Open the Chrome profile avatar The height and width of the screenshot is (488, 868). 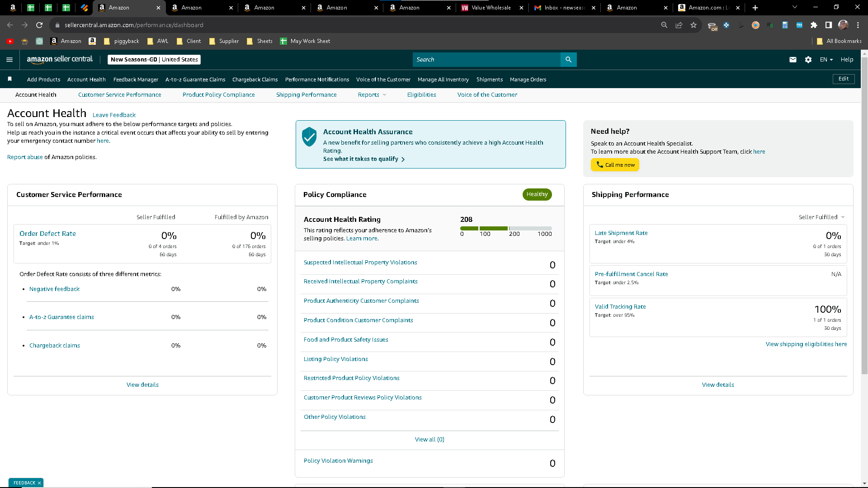(x=843, y=25)
